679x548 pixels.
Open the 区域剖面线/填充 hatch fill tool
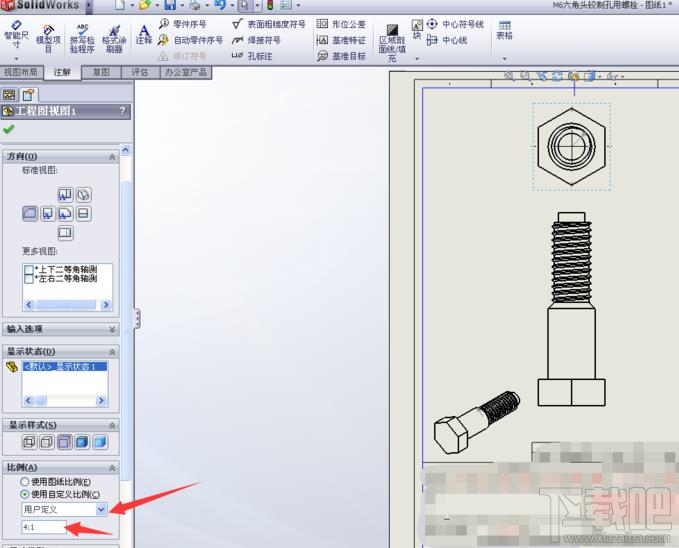392,43
